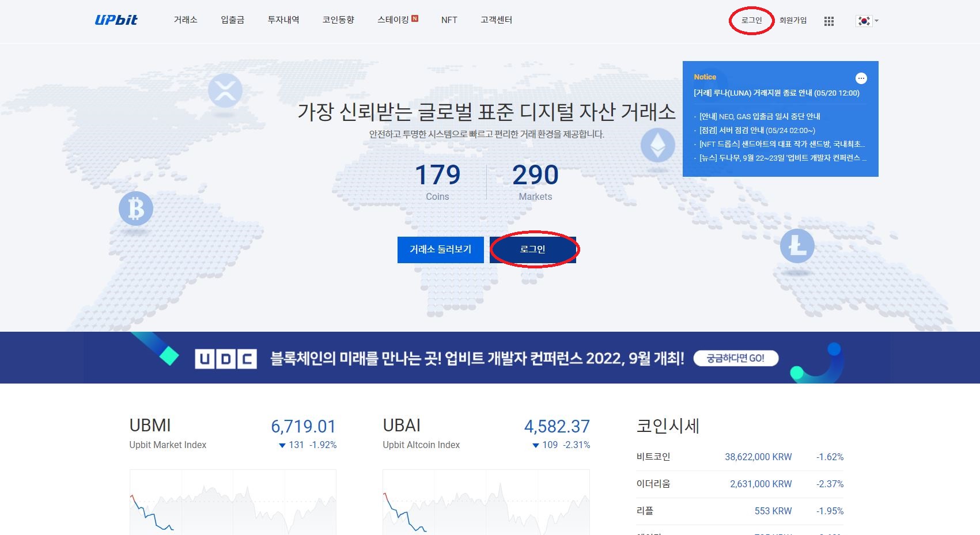The image size is (980, 535).
Task: Click the 궁금하다면 GO! banner button
Action: pos(736,358)
